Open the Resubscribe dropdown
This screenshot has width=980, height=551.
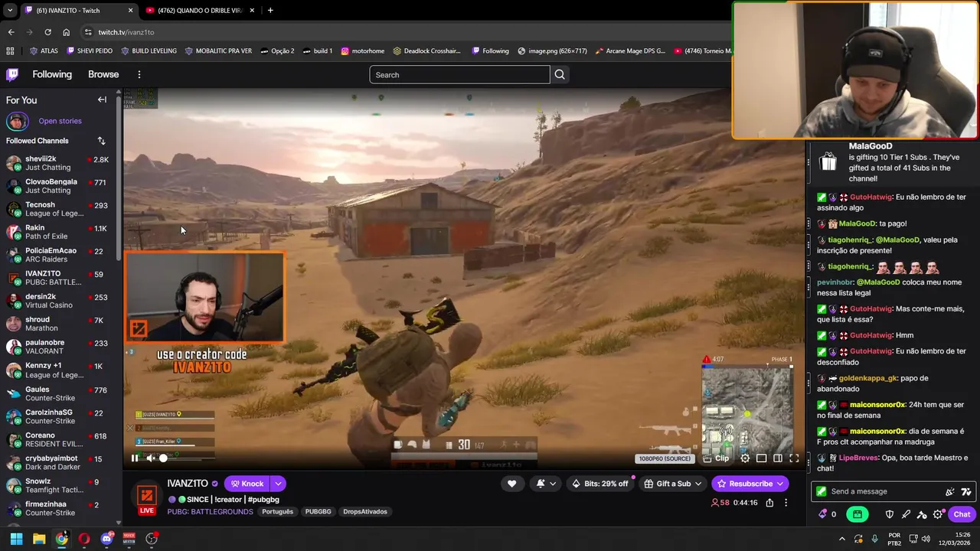[x=750, y=484]
